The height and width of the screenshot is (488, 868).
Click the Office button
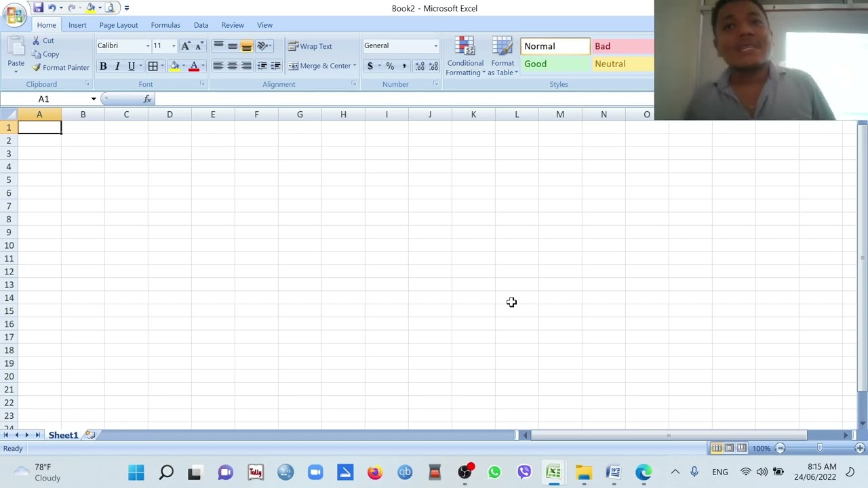coord(14,14)
